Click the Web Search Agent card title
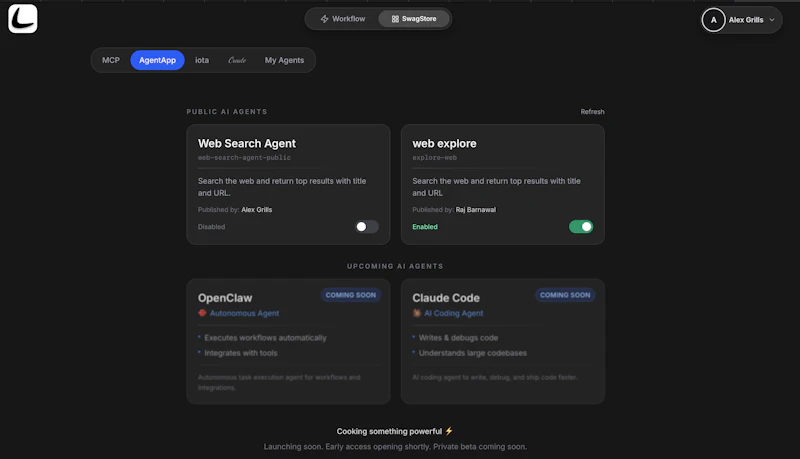The height and width of the screenshot is (459, 800). pyautogui.click(x=247, y=143)
